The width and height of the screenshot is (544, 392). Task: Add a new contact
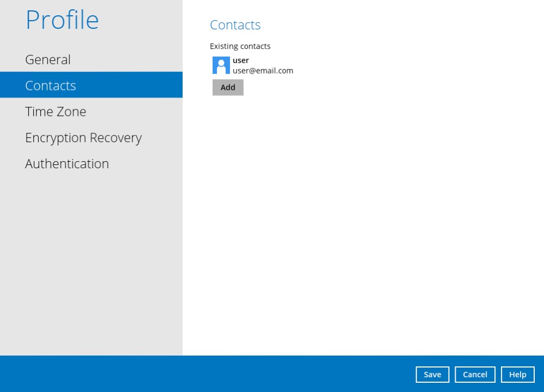click(228, 87)
